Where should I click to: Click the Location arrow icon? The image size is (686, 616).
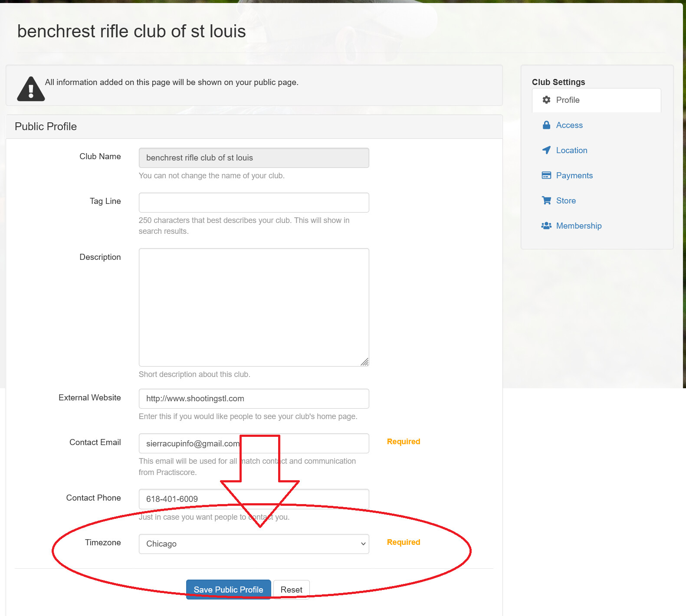pyautogui.click(x=546, y=150)
